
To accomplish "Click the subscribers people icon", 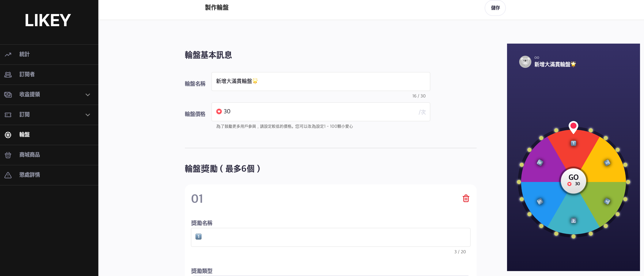I will pyautogui.click(x=8, y=75).
